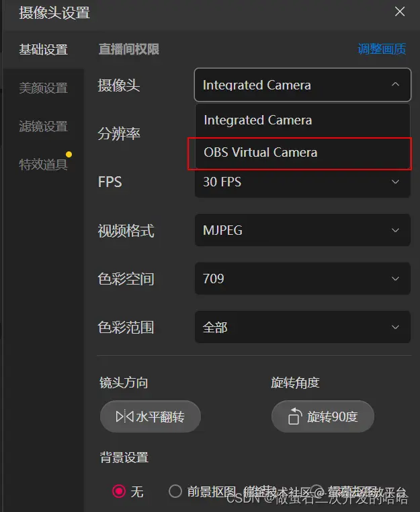Open the filter settings (滤镜设置) tab
420x512 pixels.
[x=43, y=126]
